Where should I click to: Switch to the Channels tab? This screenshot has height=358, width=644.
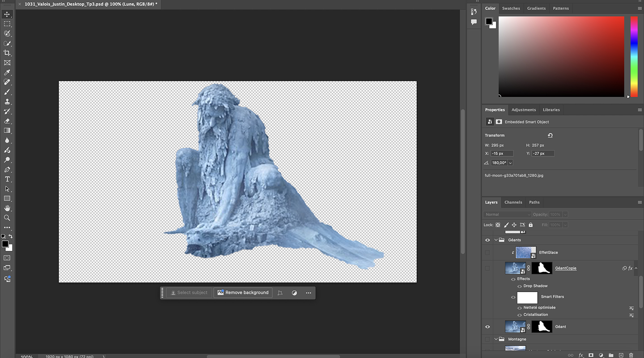coord(513,202)
